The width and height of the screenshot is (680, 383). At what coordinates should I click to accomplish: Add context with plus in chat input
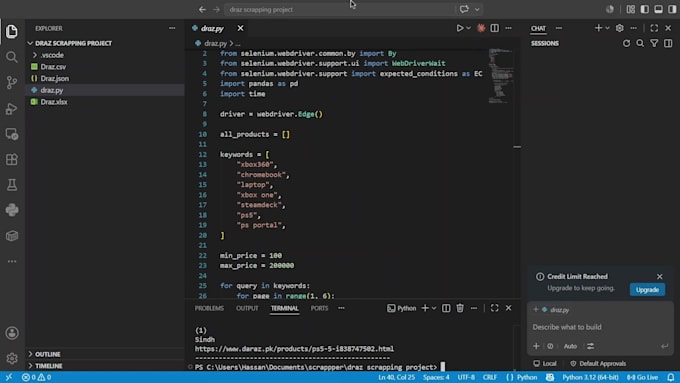[536, 346]
